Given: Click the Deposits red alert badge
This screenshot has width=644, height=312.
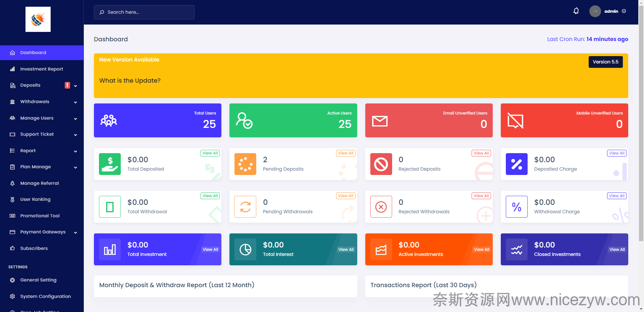Looking at the screenshot, I should 67,85.
